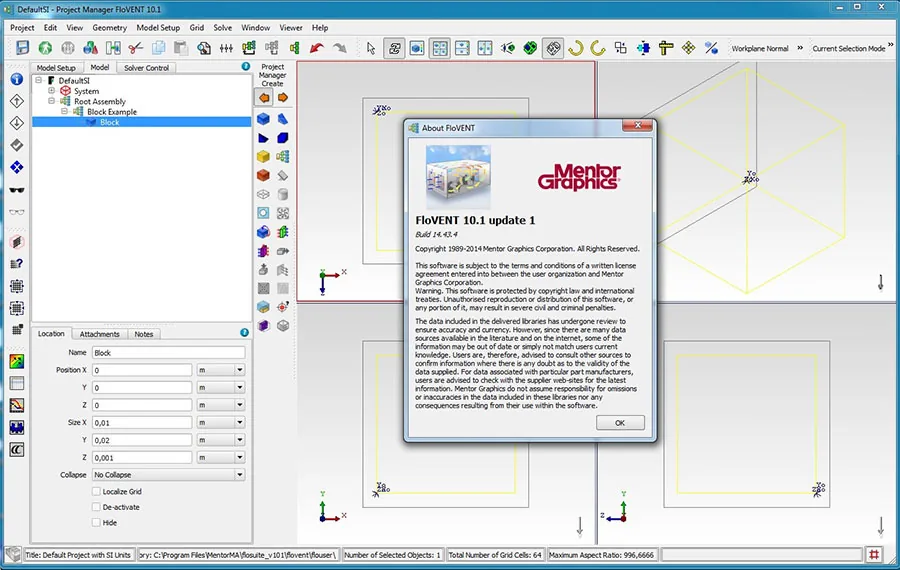This screenshot has width=900, height=570.
Task: Open the Solve menu
Action: pos(223,28)
